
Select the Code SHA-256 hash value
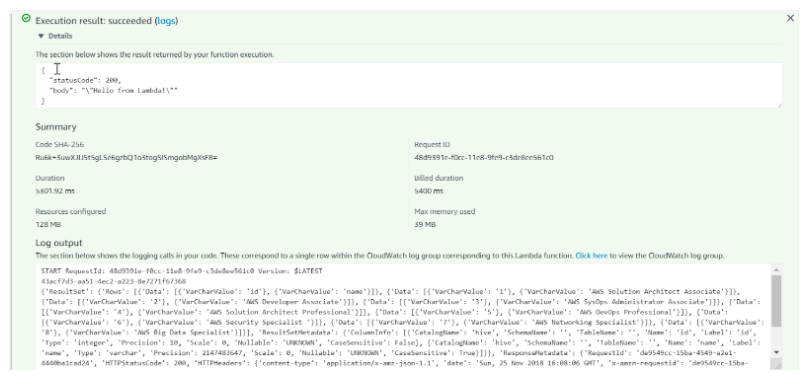click(x=126, y=157)
